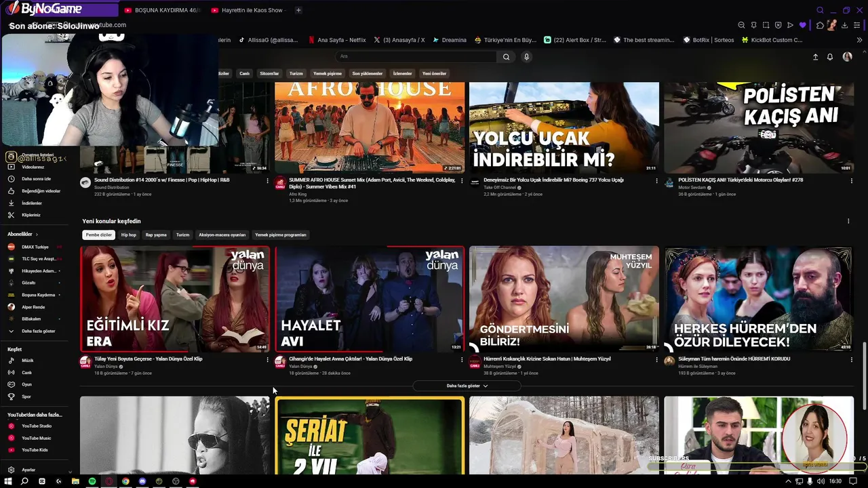Expand Daha fazla göster below video row
This screenshot has height=488, width=868.
467,386
